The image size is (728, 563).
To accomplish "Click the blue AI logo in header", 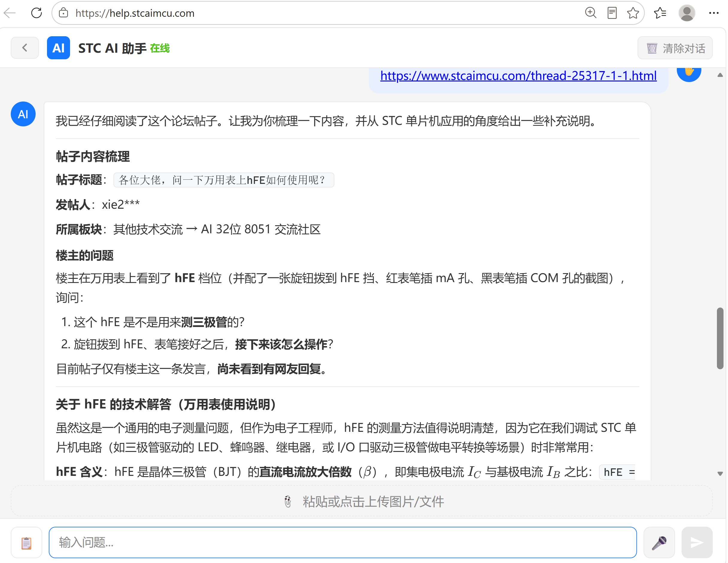I will point(58,48).
